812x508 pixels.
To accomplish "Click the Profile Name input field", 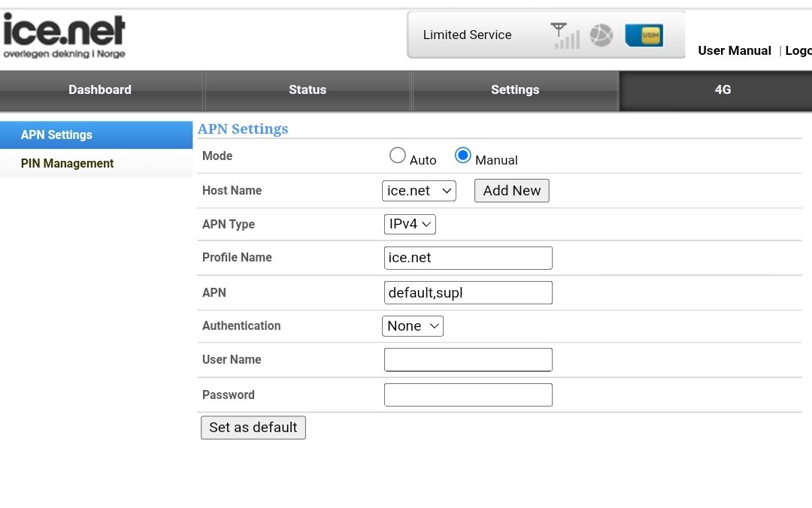I will 468,258.
